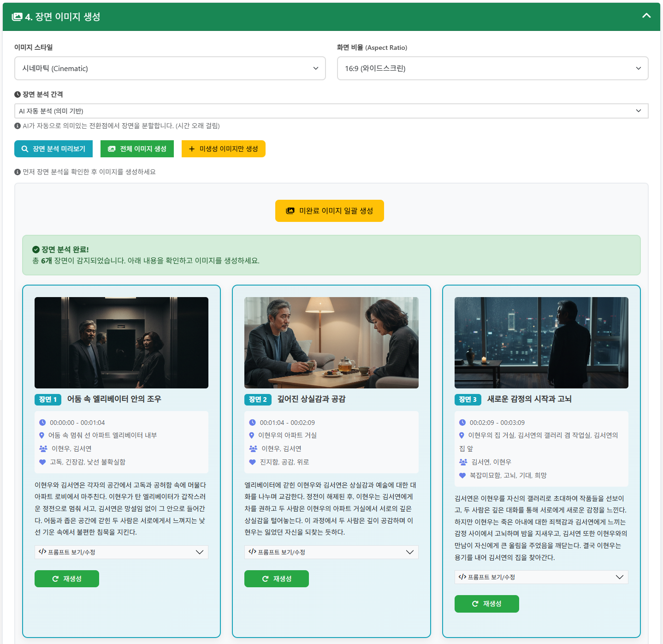Click the 장면 1 badge

coord(48,400)
